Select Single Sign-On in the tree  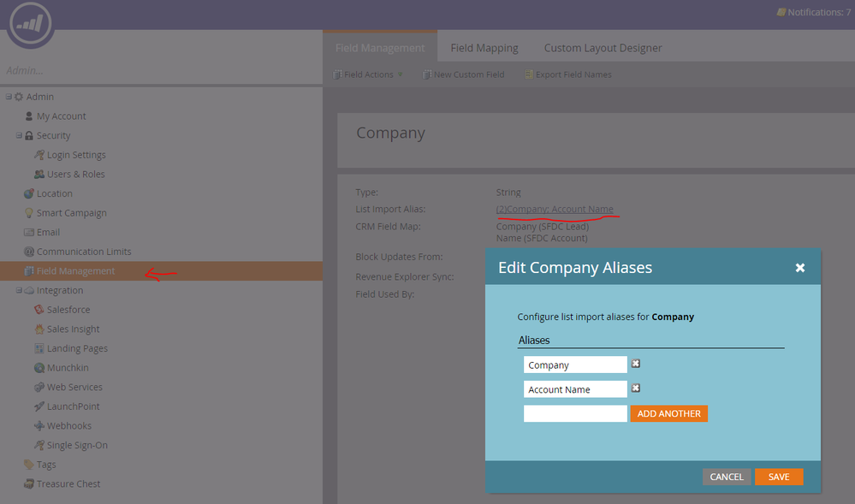tap(77, 445)
